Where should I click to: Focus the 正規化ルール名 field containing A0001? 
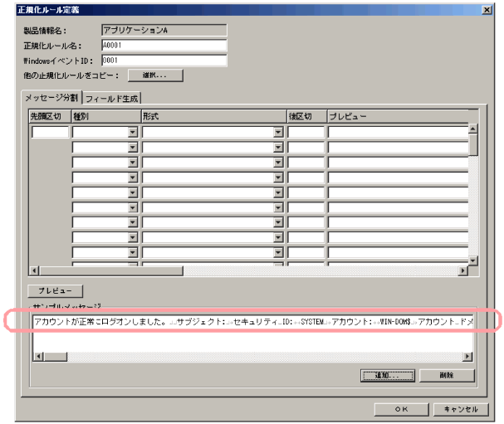(163, 46)
